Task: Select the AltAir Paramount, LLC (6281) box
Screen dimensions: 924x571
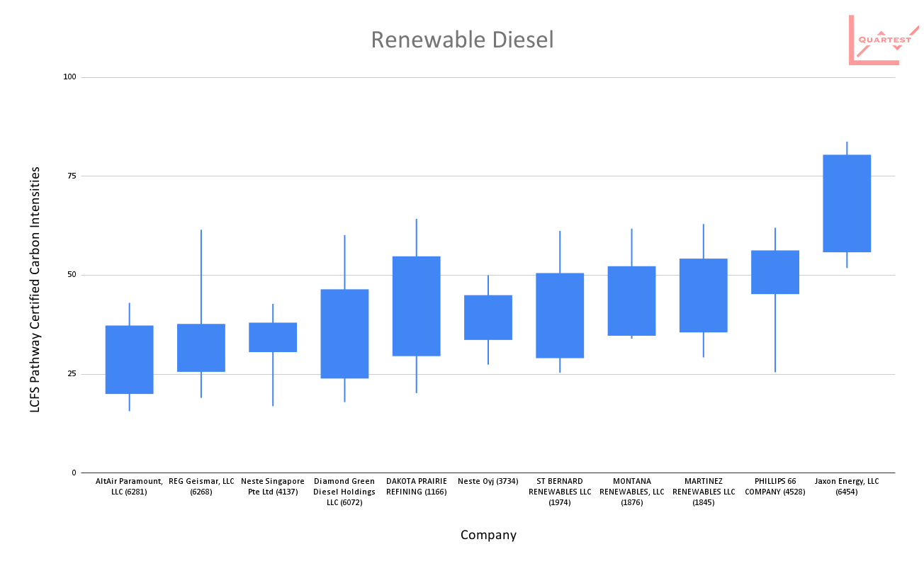Action: pos(129,360)
